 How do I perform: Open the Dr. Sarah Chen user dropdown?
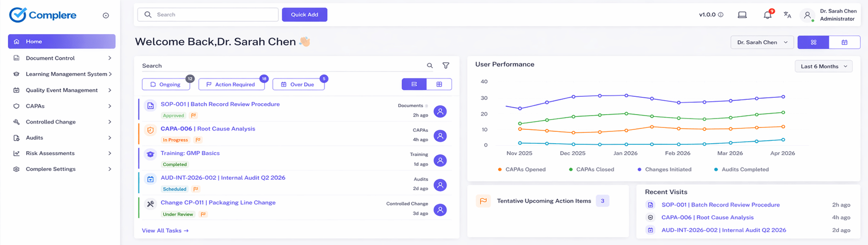[x=762, y=42]
